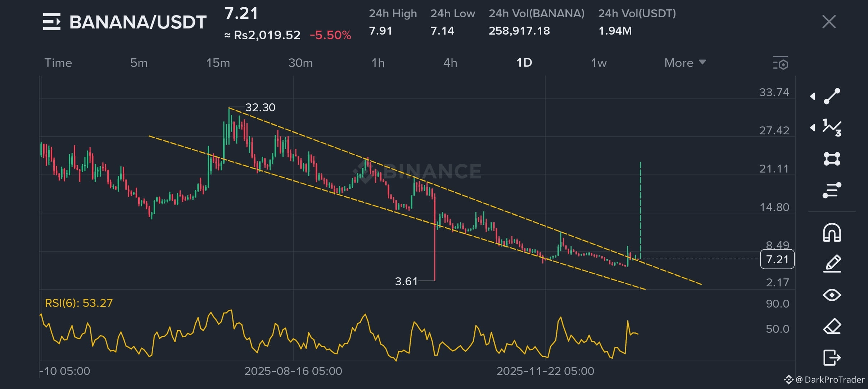Click the 7.21 current price tag on axis
868x389 pixels.
point(777,259)
